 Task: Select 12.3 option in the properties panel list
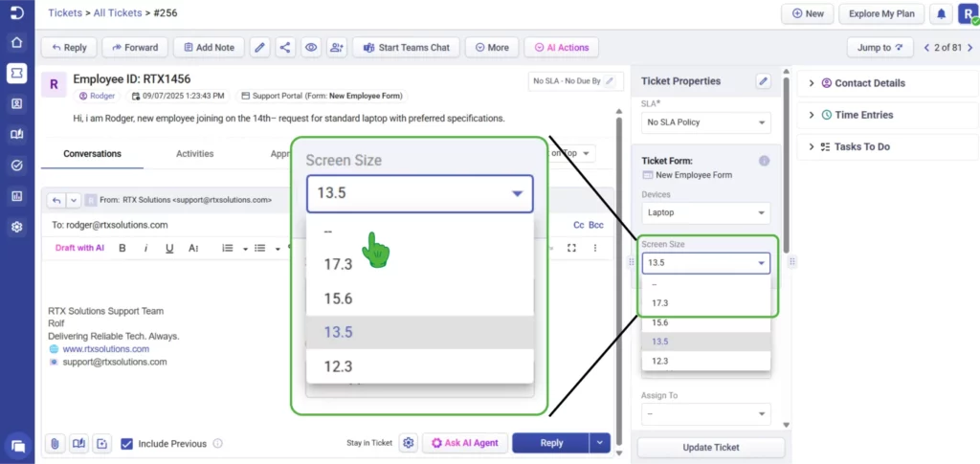click(705, 361)
